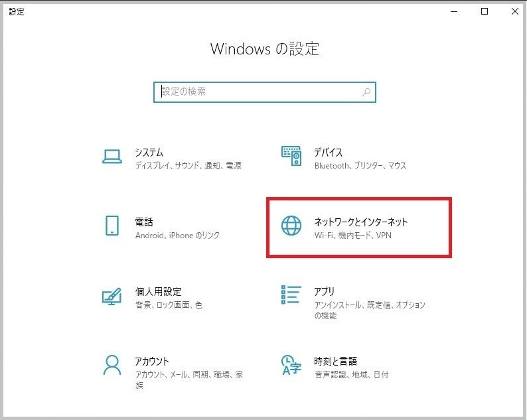The image size is (527, 420).
Task: Click the globe icon for ネットワークとインターネット
Action: tap(291, 226)
